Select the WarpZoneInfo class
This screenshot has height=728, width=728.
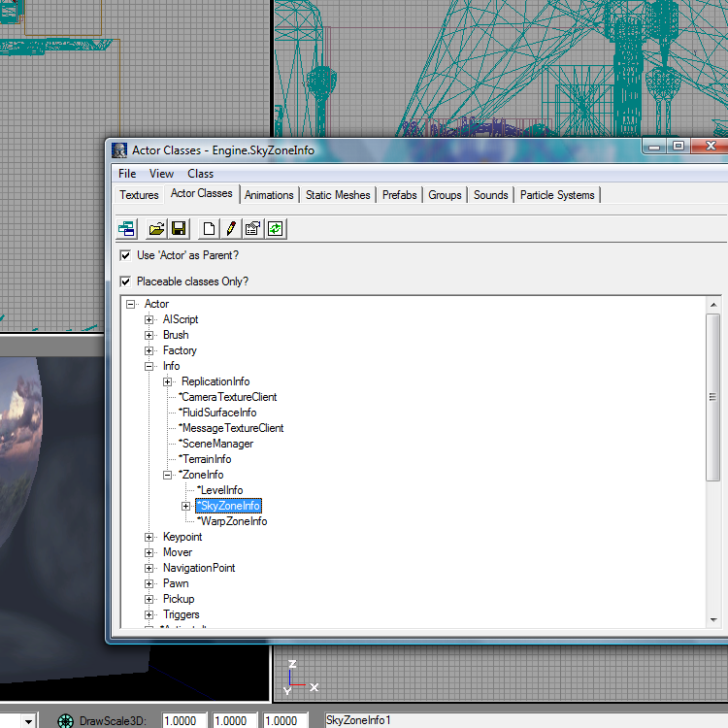[232, 521]
